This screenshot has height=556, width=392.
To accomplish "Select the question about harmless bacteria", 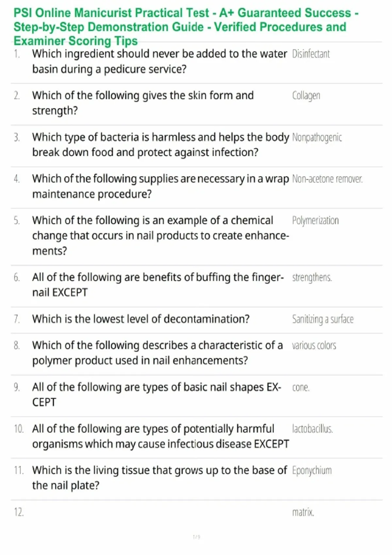I will coord(160,145).
